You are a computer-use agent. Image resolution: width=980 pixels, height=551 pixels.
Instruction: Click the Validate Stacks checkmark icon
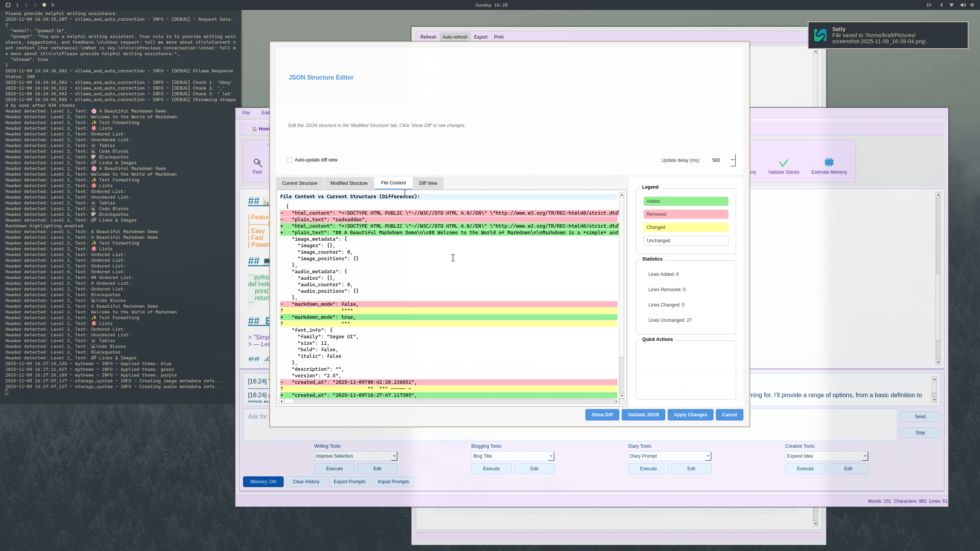point(783,163)
